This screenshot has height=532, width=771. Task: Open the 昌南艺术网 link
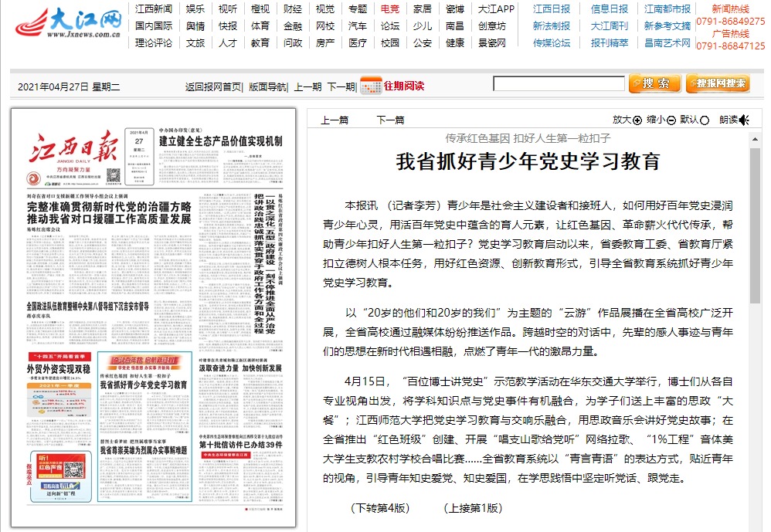point(667,43)
